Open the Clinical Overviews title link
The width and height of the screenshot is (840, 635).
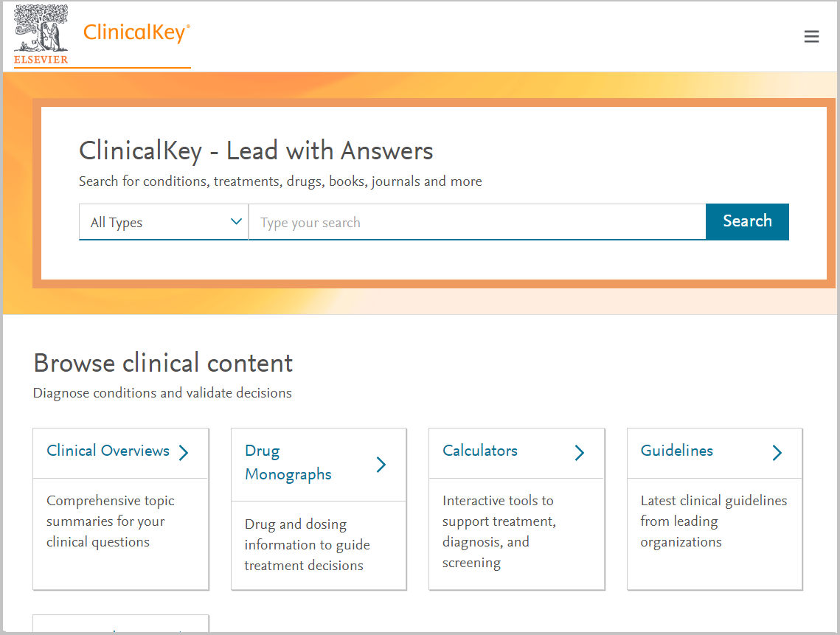point(108,451)
